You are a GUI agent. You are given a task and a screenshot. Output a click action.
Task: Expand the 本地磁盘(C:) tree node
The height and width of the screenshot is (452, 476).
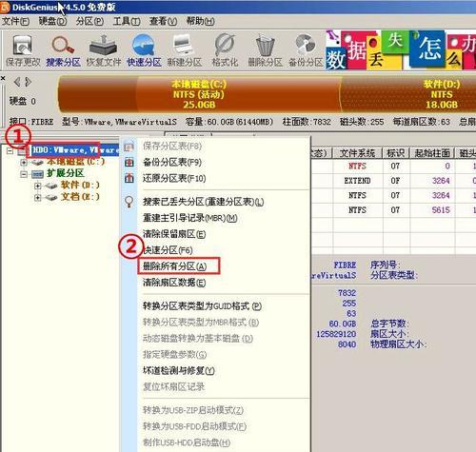(x=24, y=163)
